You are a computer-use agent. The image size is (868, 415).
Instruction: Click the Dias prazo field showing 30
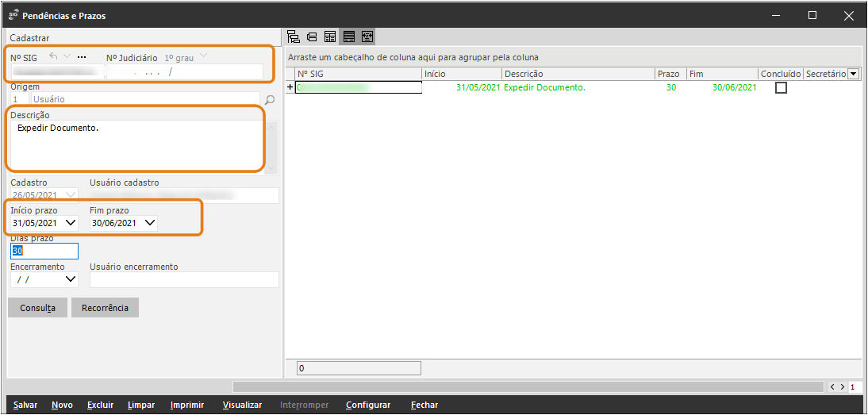tap(44, 252)
